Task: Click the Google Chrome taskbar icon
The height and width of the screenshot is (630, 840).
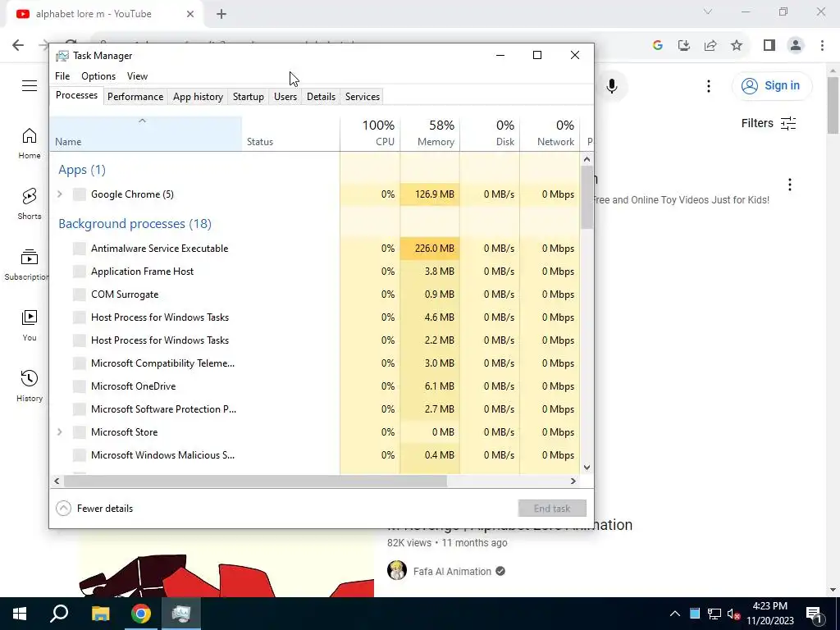Action: click(141, 614)
